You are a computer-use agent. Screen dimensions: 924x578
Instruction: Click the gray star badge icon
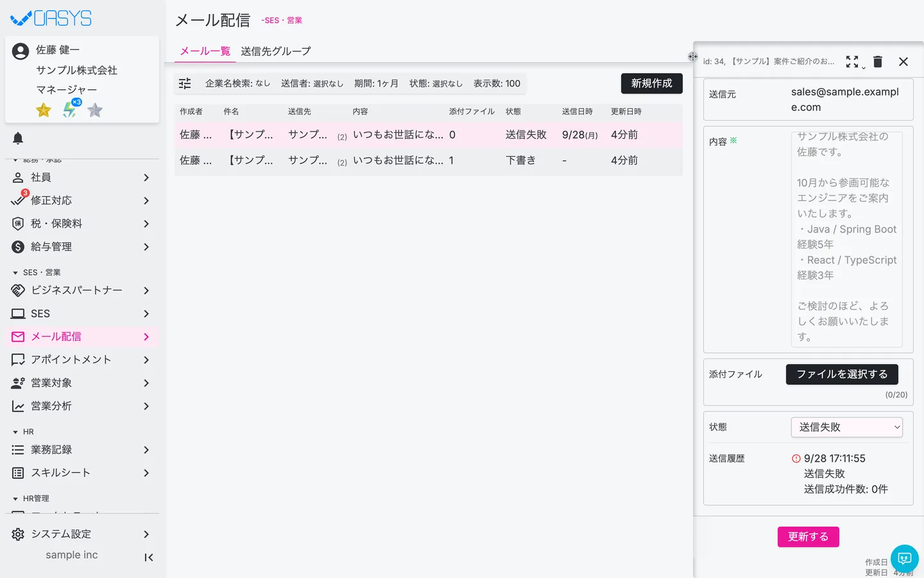pos(95,110)
